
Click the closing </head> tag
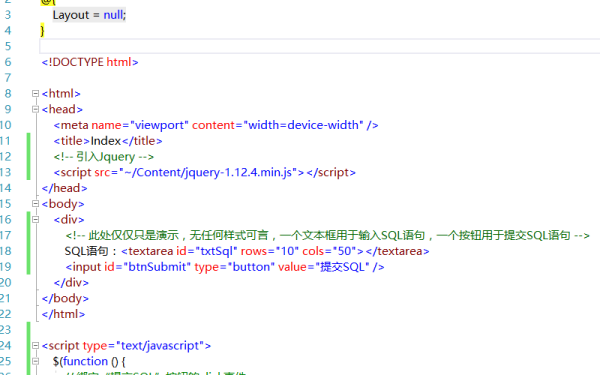[64, 188]
